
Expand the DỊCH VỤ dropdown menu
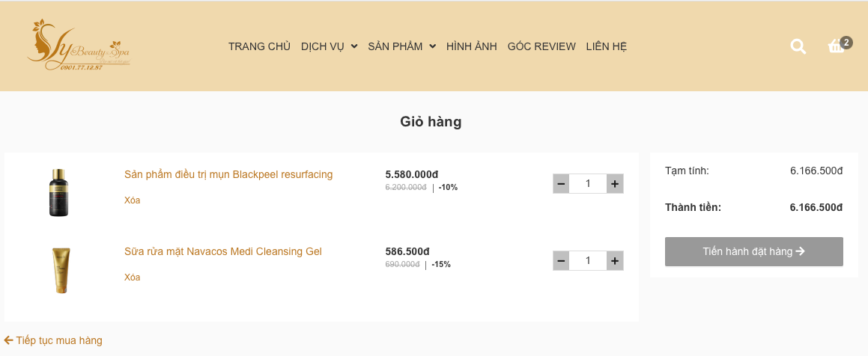pyautogui.click(x=329, y=46)
